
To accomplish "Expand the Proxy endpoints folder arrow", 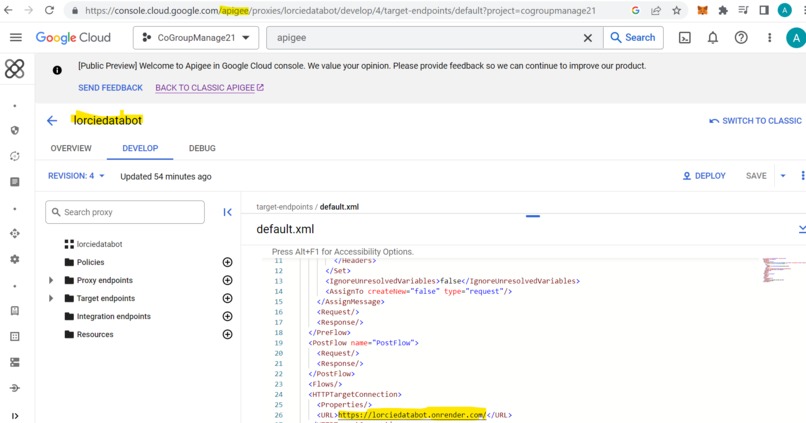I will click(x=50, y=280).
